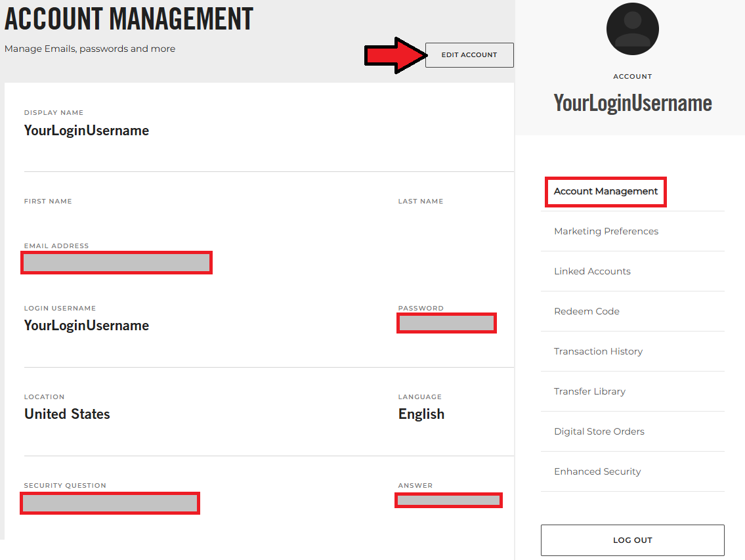This screenshot has width=745, height=560.
Task: Open Enhanced Security settings
Action: [597, 471]
